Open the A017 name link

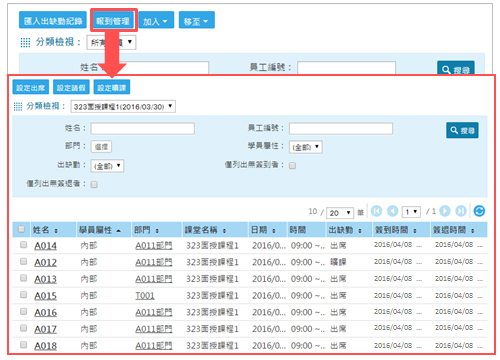[x=45, y=329]
